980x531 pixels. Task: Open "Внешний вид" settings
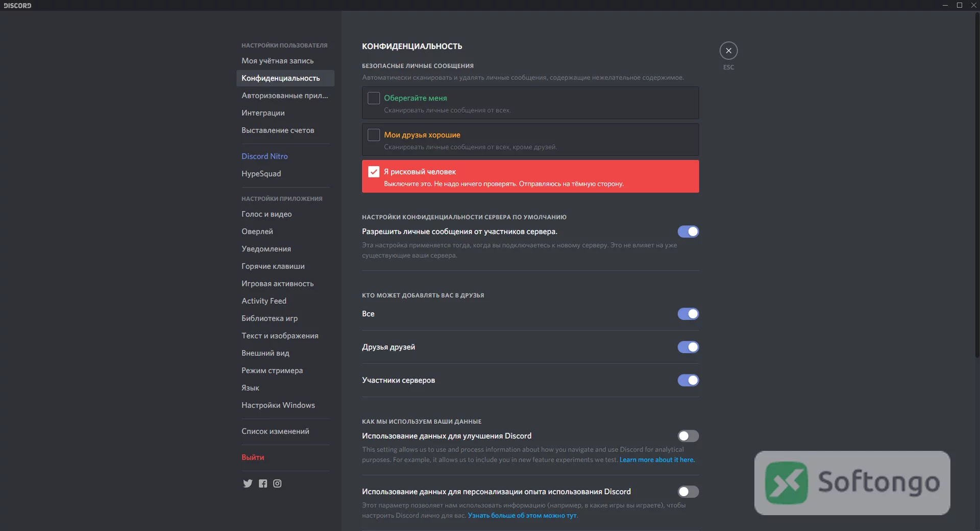285,353
